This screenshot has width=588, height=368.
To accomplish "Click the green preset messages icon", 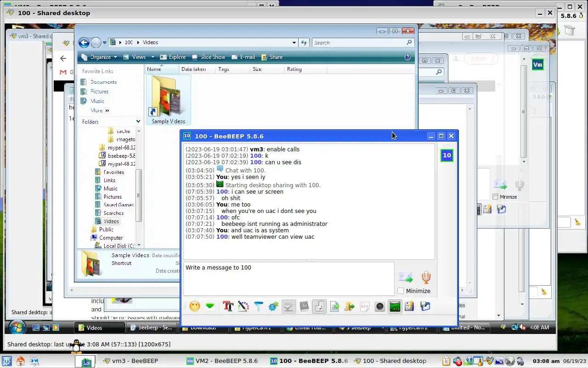I will 210,306.
